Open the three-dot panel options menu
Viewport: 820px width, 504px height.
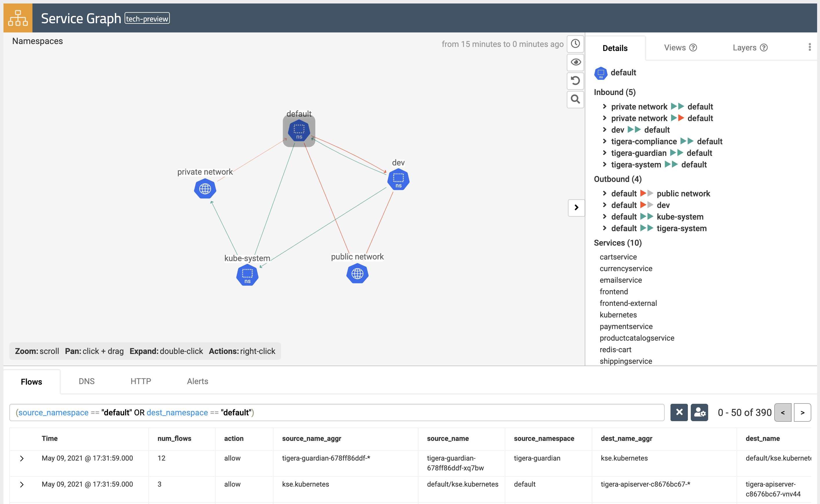click(809, 47)
